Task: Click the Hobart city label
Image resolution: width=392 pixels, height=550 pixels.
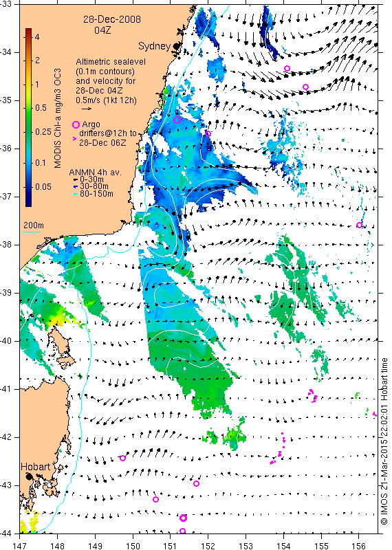Action: (35, 467)
